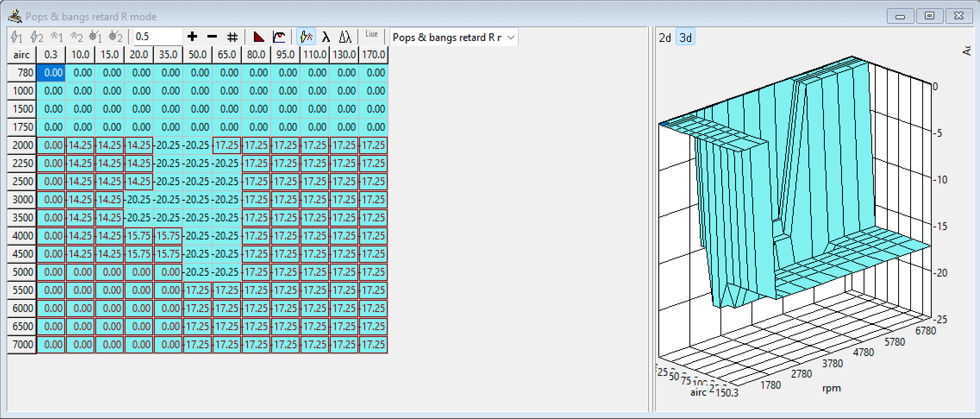Select the highlighted 780 rpm cell
The height and width of the screenshot is (419, 980).
(x=52, y=72)
